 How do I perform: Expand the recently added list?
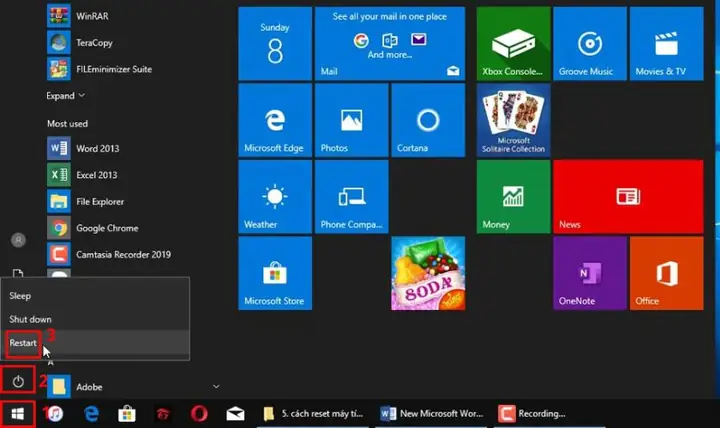[65, 96]
